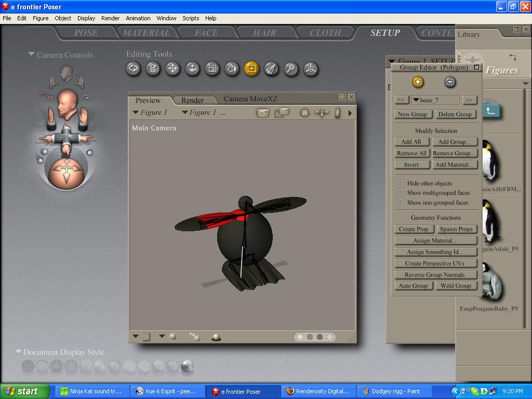Click the Weld Group button

[456, 286]
